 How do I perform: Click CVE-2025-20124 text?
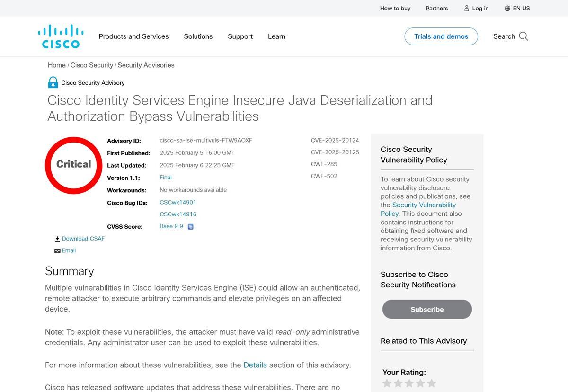(335, 141)
